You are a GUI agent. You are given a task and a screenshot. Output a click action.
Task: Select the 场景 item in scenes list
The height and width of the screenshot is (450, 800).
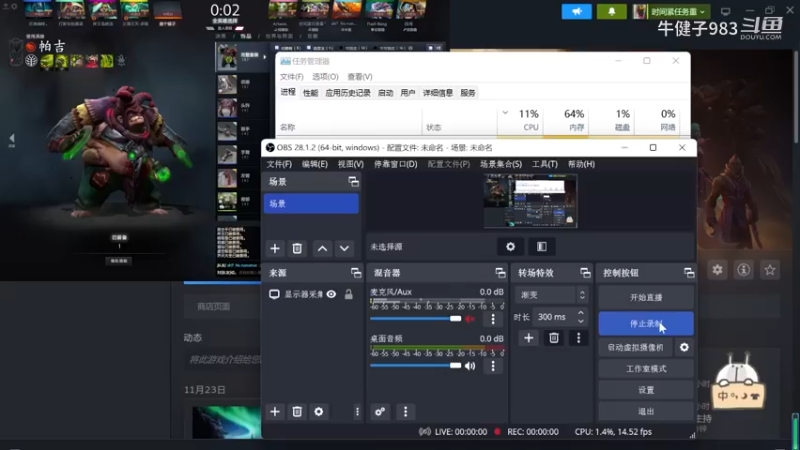pyautogui.click(x=311, y=204)
